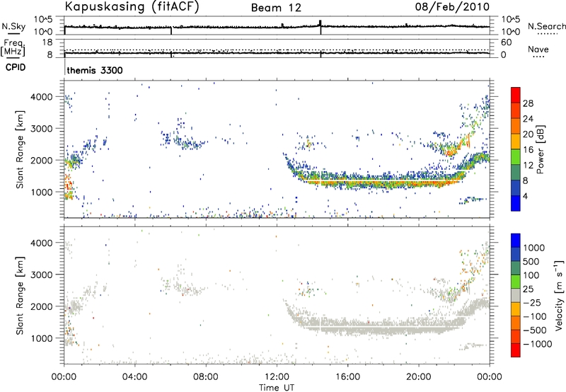The height and width of the screenshot is (392, 566).
Task: Click the 'CPID' label
Action: [16, 67]
